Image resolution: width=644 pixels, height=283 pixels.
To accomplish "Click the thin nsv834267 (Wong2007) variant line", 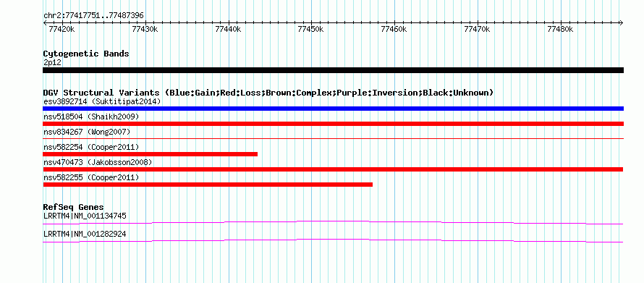I will click(333, 139).
